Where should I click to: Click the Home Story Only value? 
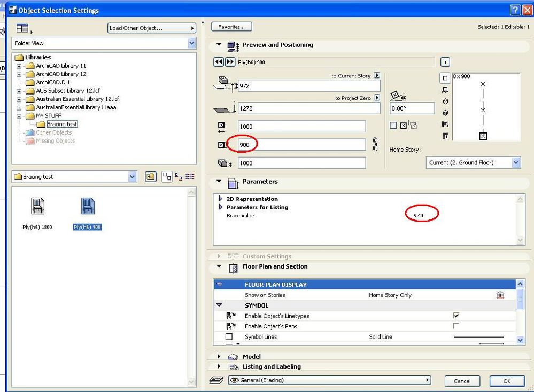pyautogui.click(x=390, y=295)
